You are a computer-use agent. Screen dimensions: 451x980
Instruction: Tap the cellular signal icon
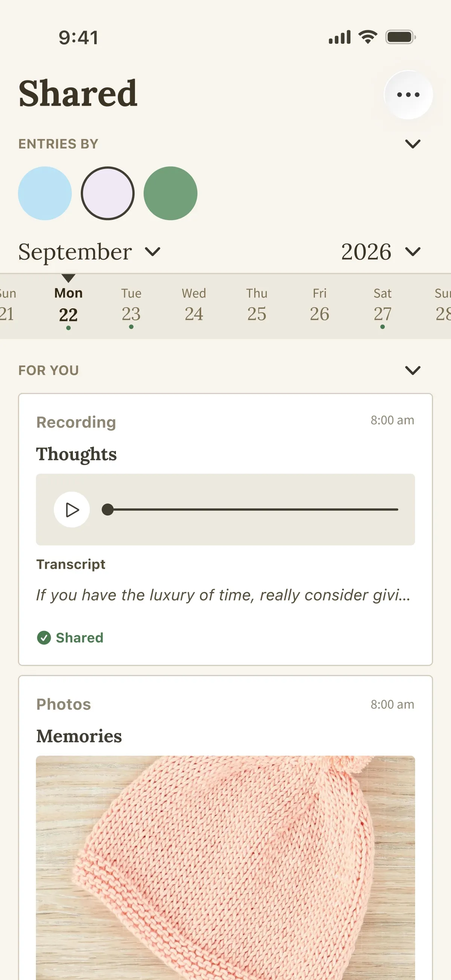[340, 38]
